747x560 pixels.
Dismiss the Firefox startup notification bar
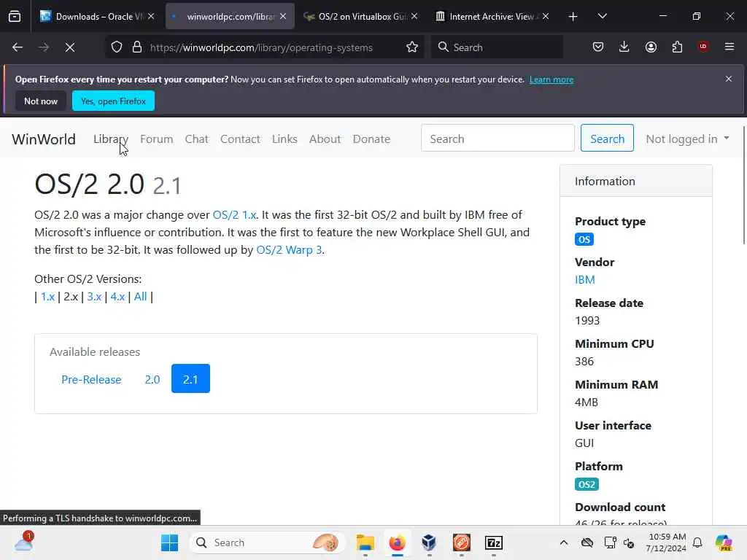729,79
